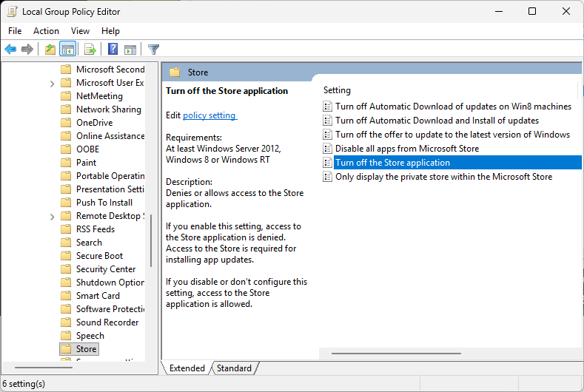Expand the Remote Desktop tree node
The image size is (584, 392).
click(x=52, y=217)
